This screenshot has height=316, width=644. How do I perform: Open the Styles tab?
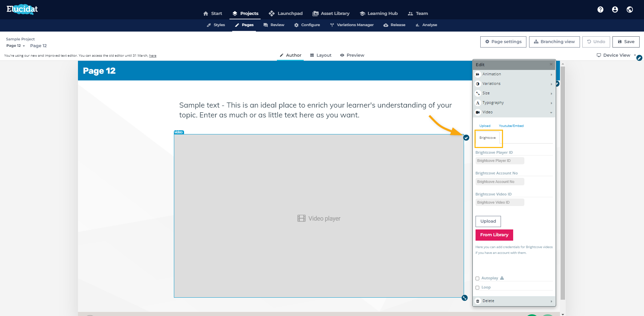coord(216,25)
